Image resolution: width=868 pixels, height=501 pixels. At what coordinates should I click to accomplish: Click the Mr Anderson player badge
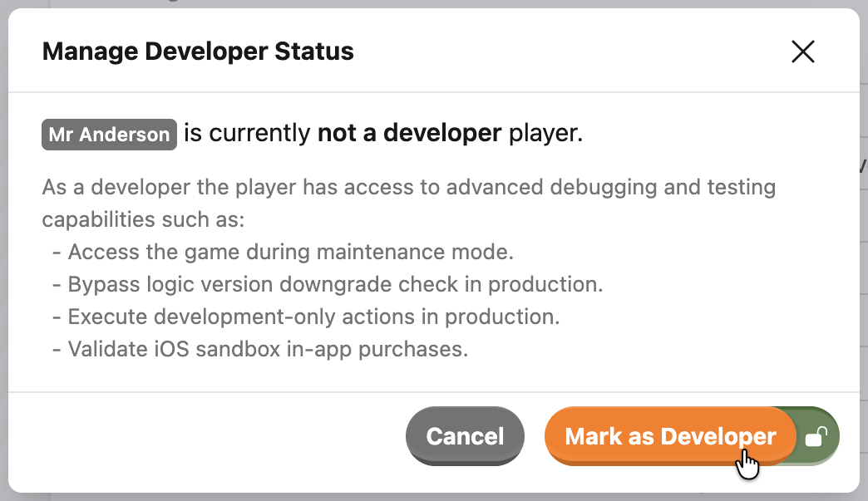[109, 135]
